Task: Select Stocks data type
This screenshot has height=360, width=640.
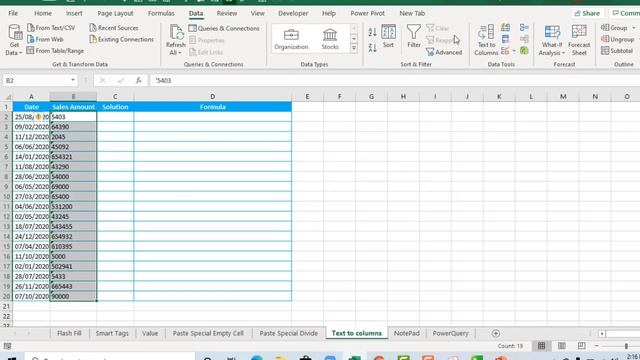Action: (330, 39)
